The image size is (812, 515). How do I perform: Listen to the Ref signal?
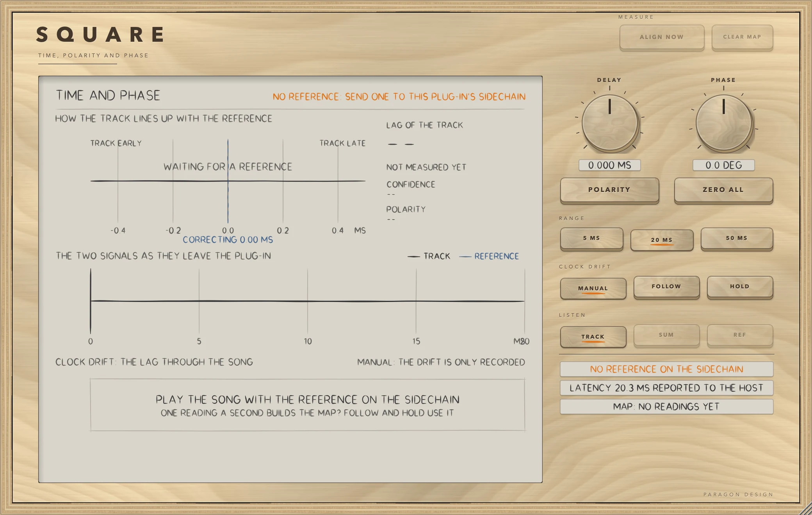pos(740,335)
